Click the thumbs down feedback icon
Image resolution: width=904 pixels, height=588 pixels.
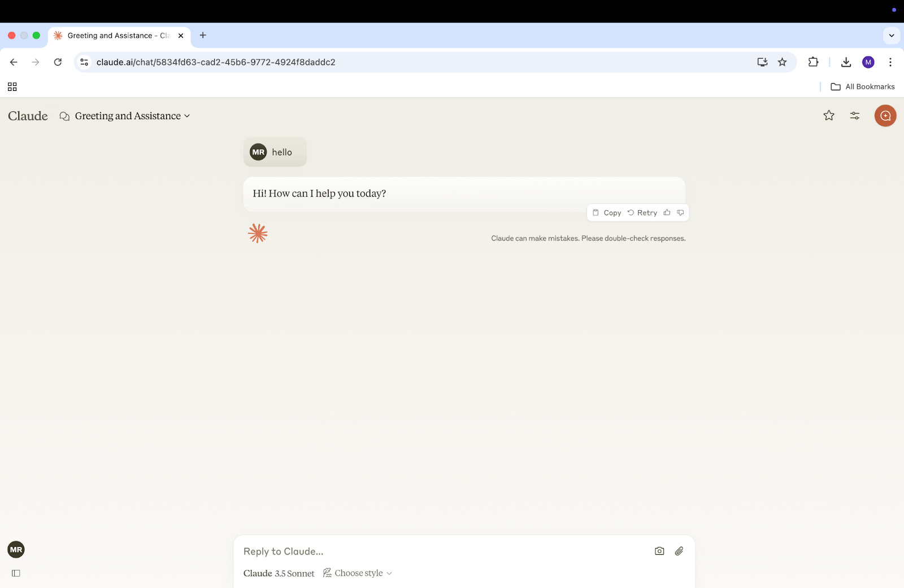pos(680,212)
